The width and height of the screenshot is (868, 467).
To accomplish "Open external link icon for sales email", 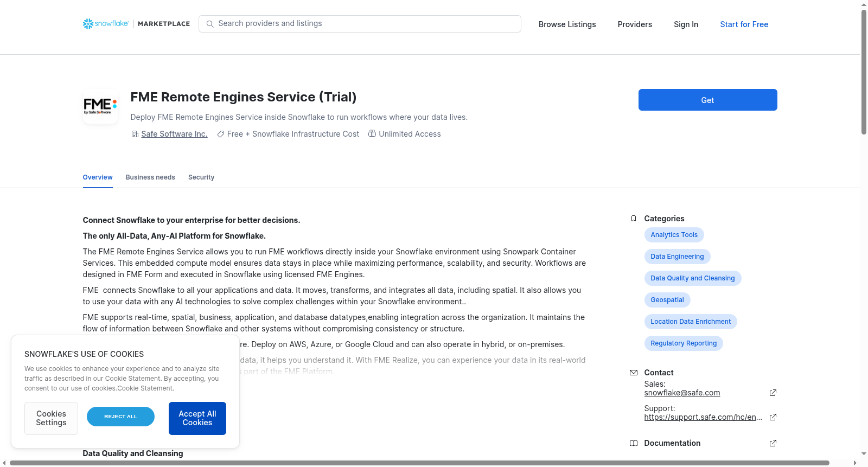I will click(773, 393).
